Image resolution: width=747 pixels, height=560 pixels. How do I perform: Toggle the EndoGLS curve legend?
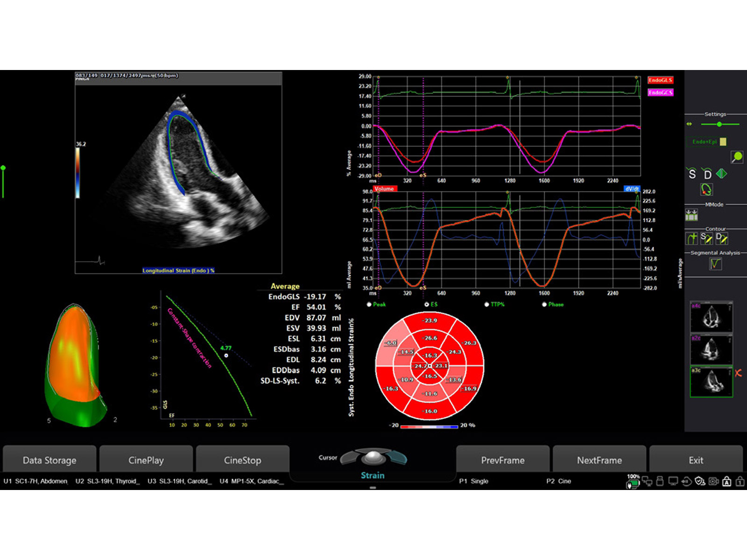pyautogui.click(x=660, y=80)
